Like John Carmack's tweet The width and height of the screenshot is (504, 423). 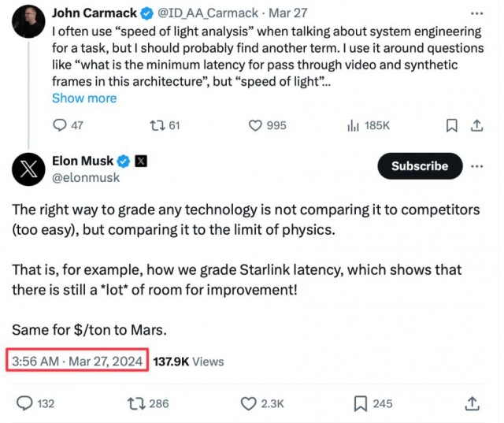click(255, 125)
